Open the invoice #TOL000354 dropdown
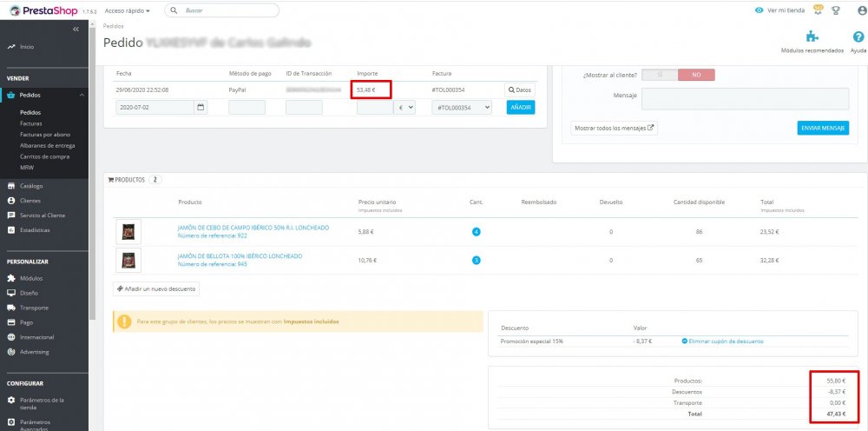This screenshot has height=431, width=868. coord(462,108)
